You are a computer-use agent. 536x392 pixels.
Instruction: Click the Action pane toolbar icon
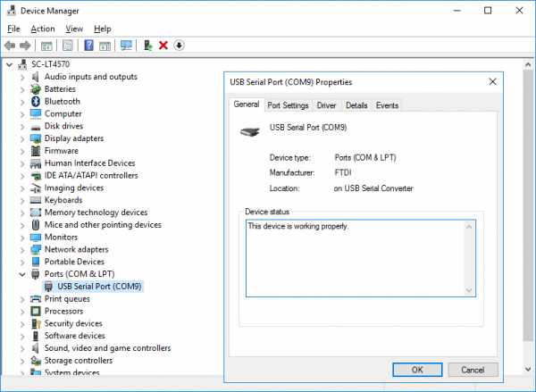tap(105, 46)
